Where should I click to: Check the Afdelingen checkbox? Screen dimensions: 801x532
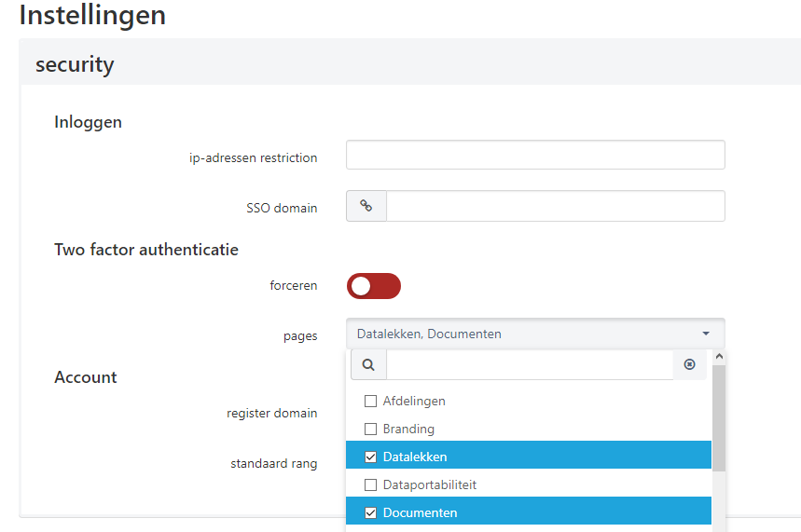click(x=371, y=402)
